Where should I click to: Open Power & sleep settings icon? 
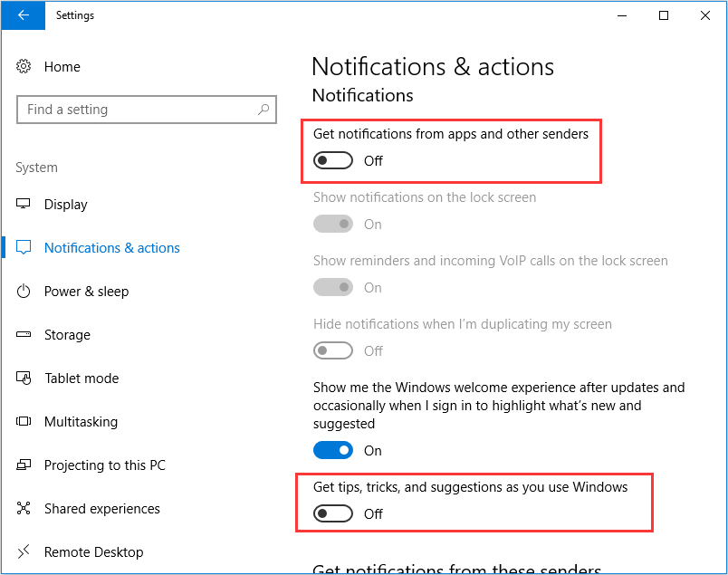(x=25, y=291)
